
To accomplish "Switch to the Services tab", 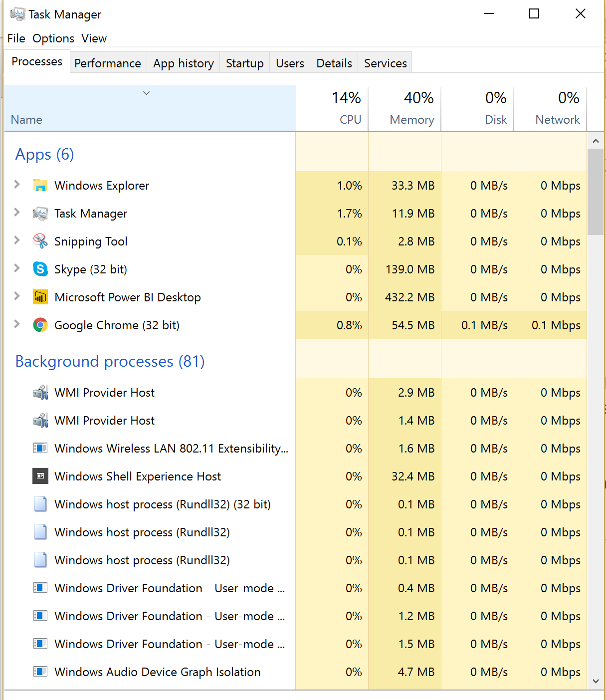I will coord(386,63).
